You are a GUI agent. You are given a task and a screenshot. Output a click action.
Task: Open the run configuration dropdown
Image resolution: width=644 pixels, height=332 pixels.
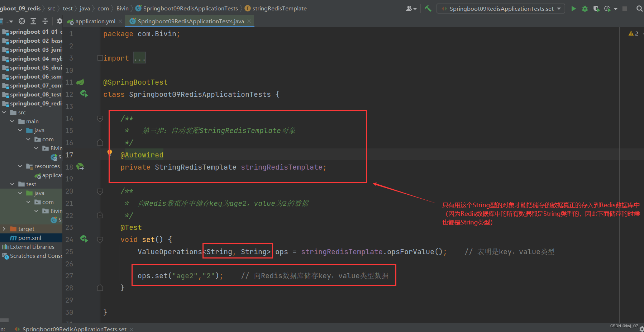(501, 9)
